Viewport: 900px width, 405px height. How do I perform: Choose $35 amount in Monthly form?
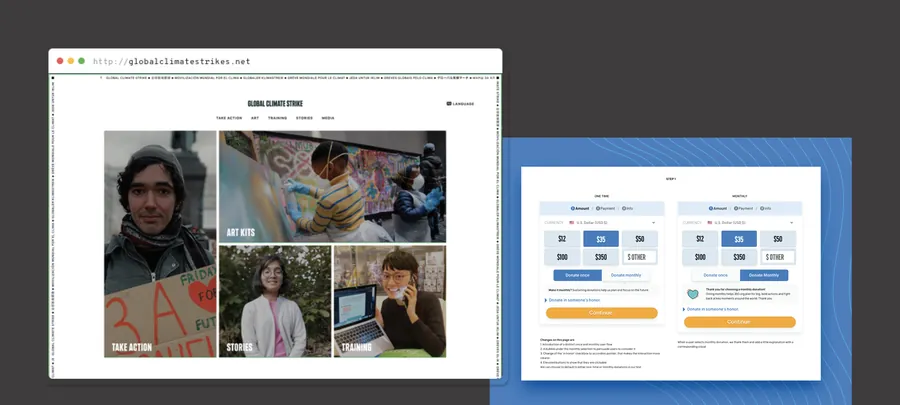coord(739,239)
